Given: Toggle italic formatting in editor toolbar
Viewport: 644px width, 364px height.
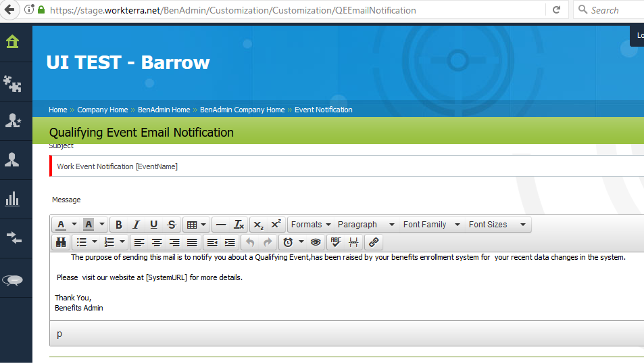Looking at the screenshot, I should click(137, 225).
